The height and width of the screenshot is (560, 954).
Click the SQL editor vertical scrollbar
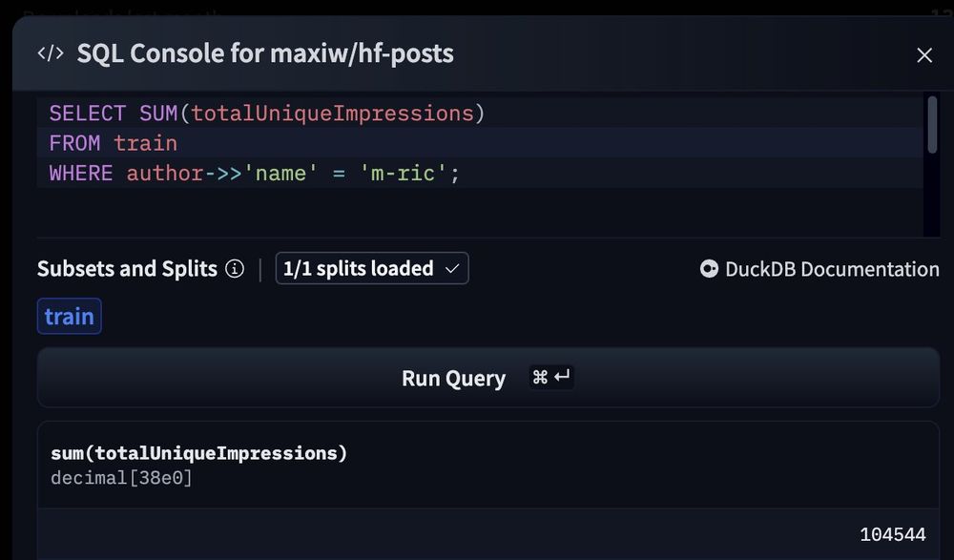[931, 125]
